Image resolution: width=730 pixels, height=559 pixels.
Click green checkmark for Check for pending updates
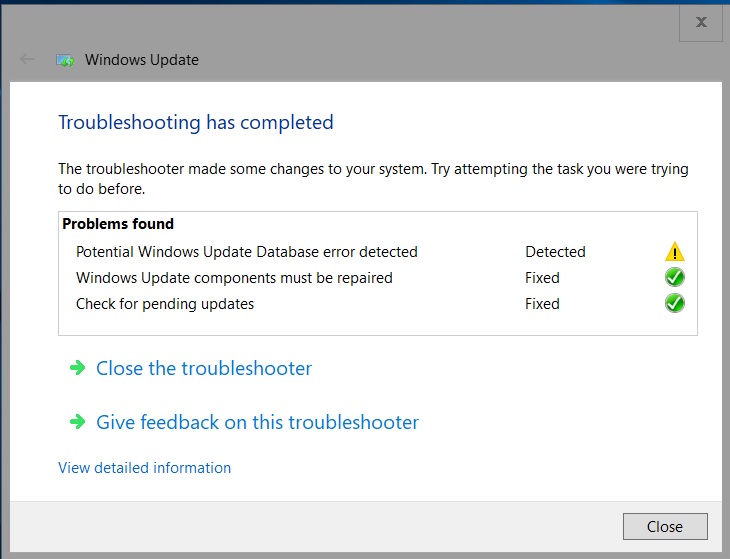click(x=675, y=303)
